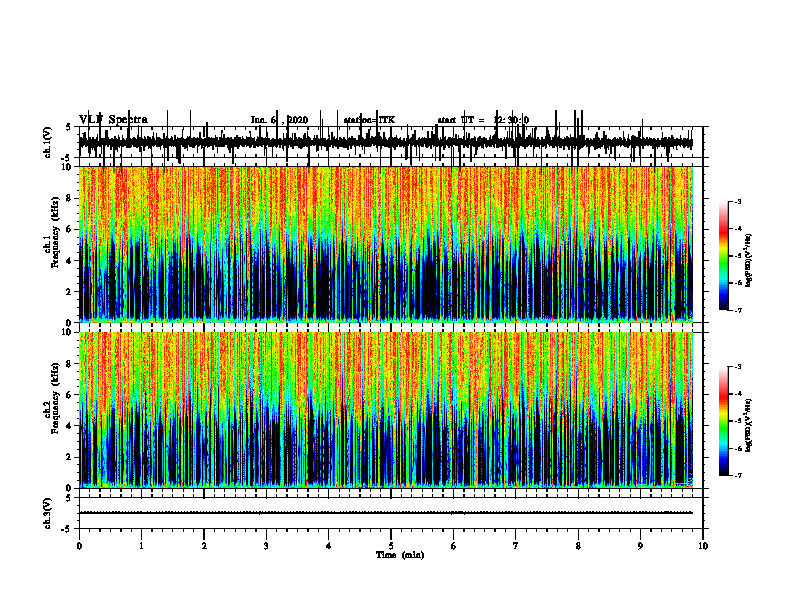
Task: Click the "5" tick on ch.1(V) axis
Action: [69, 128]
